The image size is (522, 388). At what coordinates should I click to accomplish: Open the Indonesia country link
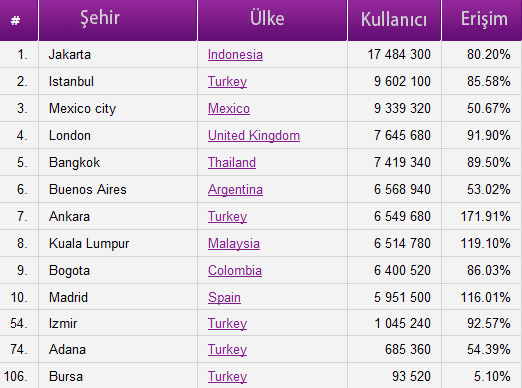pos(235,55)
